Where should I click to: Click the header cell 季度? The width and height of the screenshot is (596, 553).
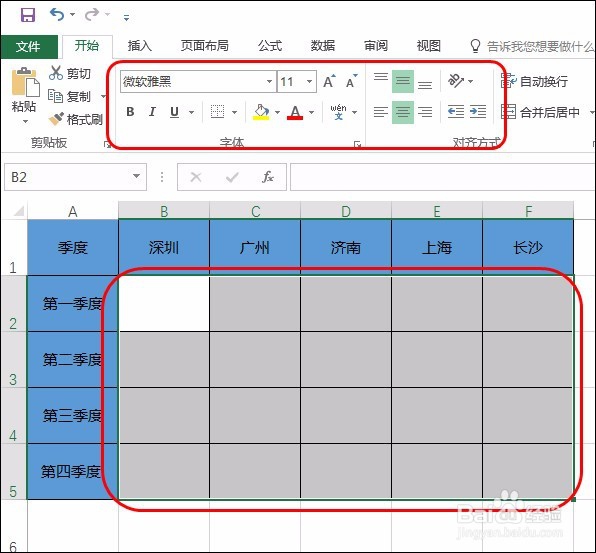[x=73, y=247]
